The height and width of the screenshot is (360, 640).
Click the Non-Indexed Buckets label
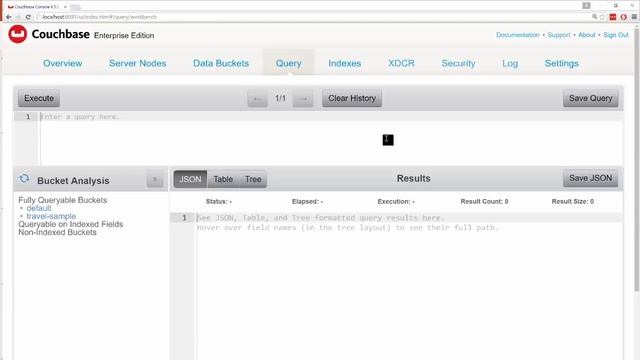pos(57,232)
